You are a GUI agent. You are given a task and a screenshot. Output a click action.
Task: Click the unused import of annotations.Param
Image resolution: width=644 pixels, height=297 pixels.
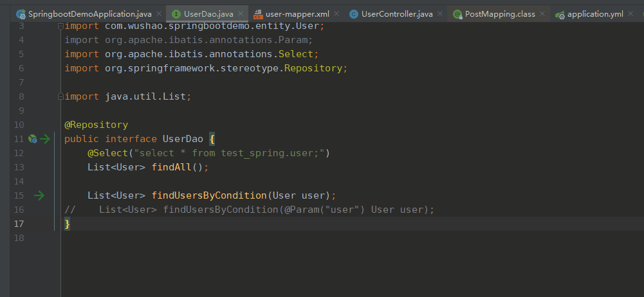click(x=189, y=40)
